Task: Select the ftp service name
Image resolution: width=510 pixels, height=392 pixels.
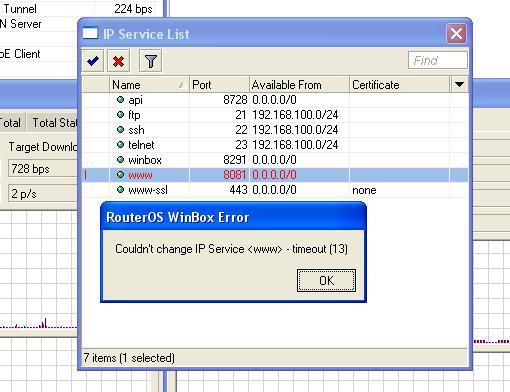Action: tap(134, 115)
